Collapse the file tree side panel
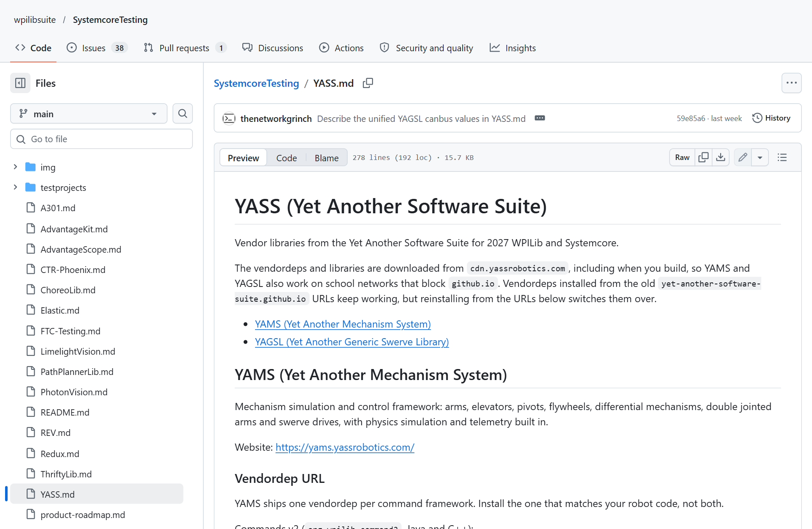The image size is (812, 529). pos(20,83)
